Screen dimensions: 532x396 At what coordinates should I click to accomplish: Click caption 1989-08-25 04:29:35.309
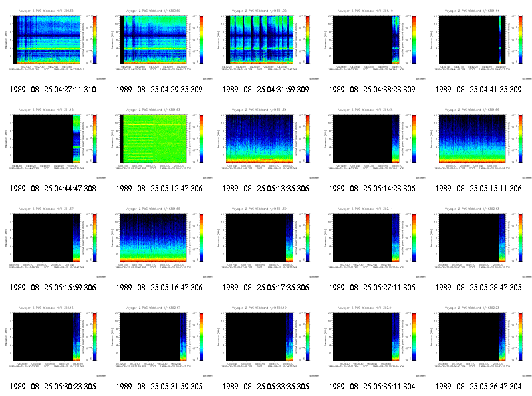pyautogui.click(x=159, y=90)
